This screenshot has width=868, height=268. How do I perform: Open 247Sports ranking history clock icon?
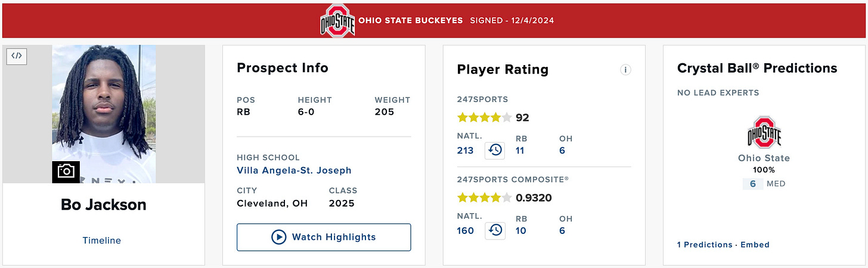click(x=495, y=150)
